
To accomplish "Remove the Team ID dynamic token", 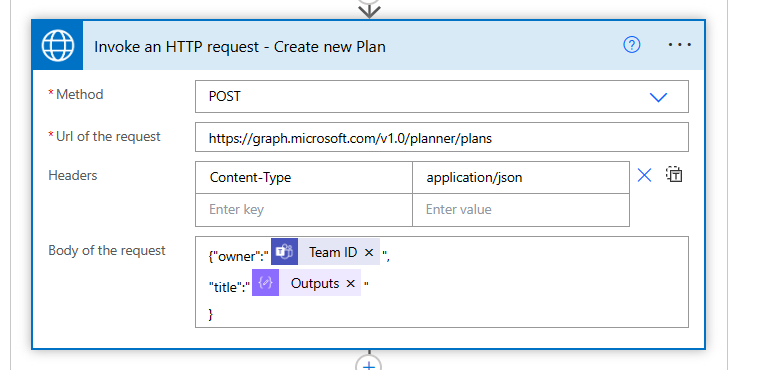I will point(369,252).
